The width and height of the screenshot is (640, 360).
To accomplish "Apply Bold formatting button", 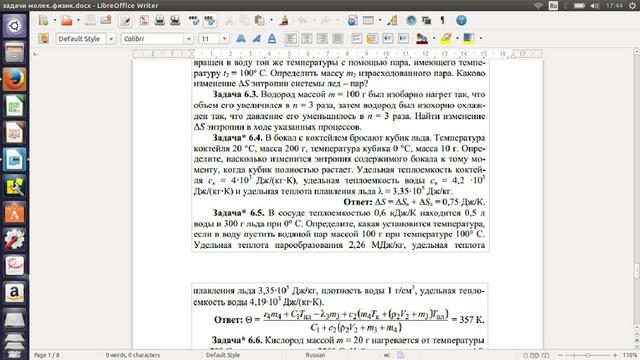I will (241, 38).
